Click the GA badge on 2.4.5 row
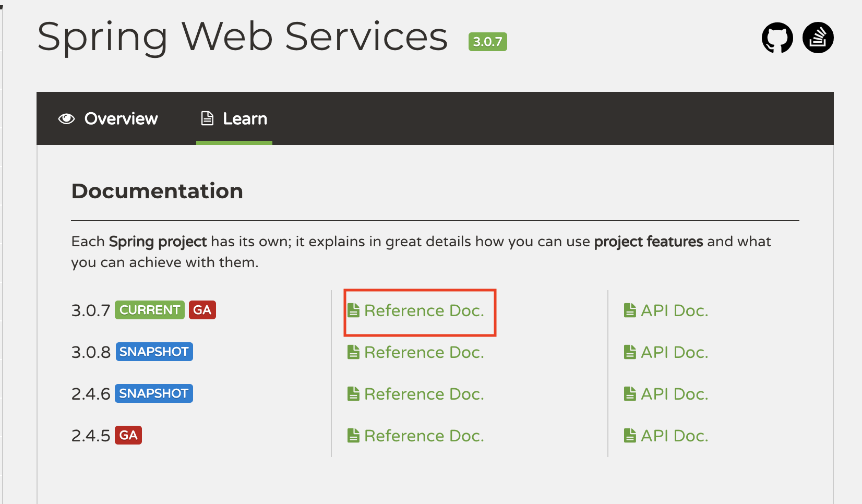 [128, 435]
